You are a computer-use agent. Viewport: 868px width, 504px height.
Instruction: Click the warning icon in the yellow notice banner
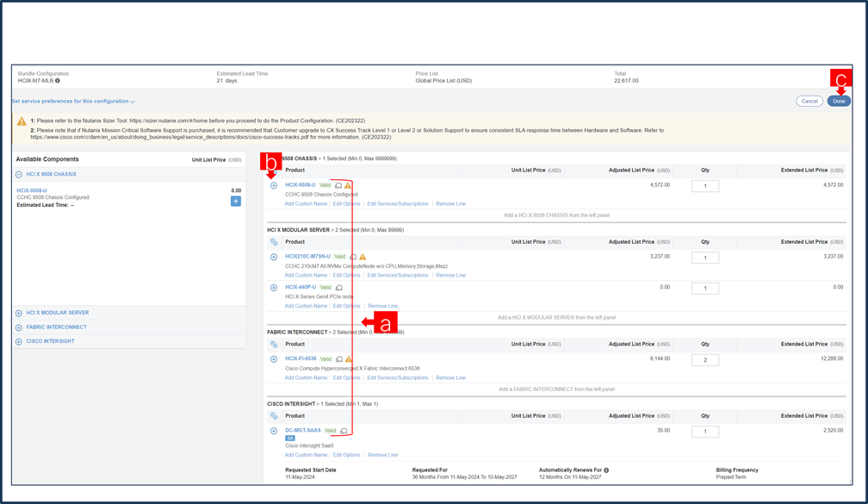tap(22, 121)
